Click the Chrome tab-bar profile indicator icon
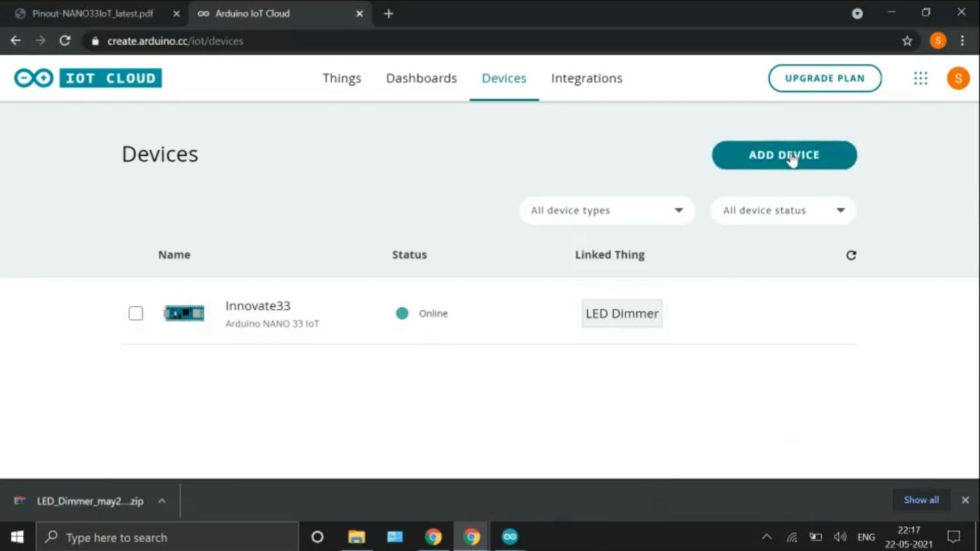This screenshot has height=551, width=980. click(x=857, y=14)
